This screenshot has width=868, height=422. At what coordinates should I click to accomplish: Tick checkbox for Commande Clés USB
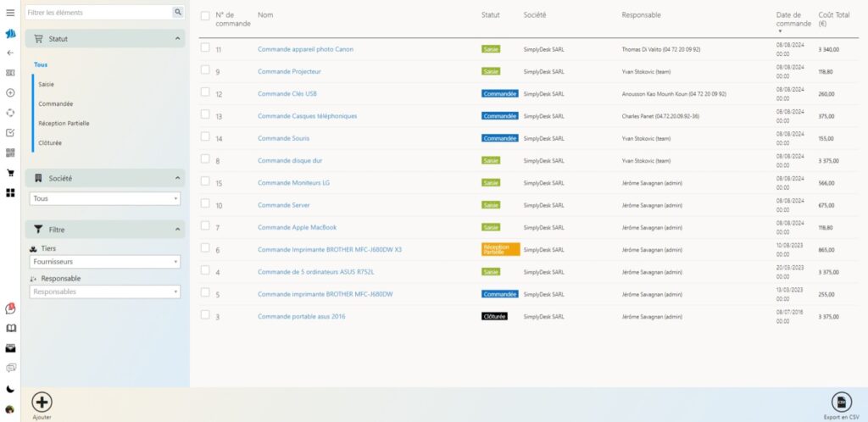coord(205,92)
